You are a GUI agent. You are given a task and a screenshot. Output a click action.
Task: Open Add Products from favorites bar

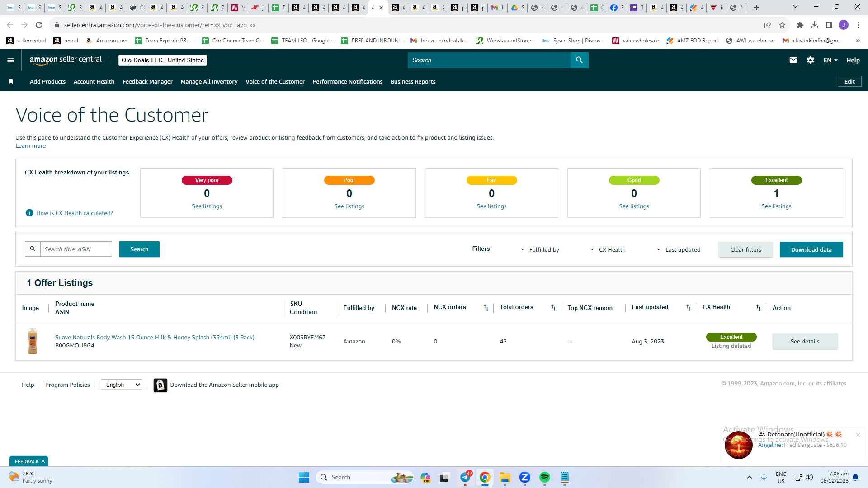pyautogui.click(x=47, y=81)
